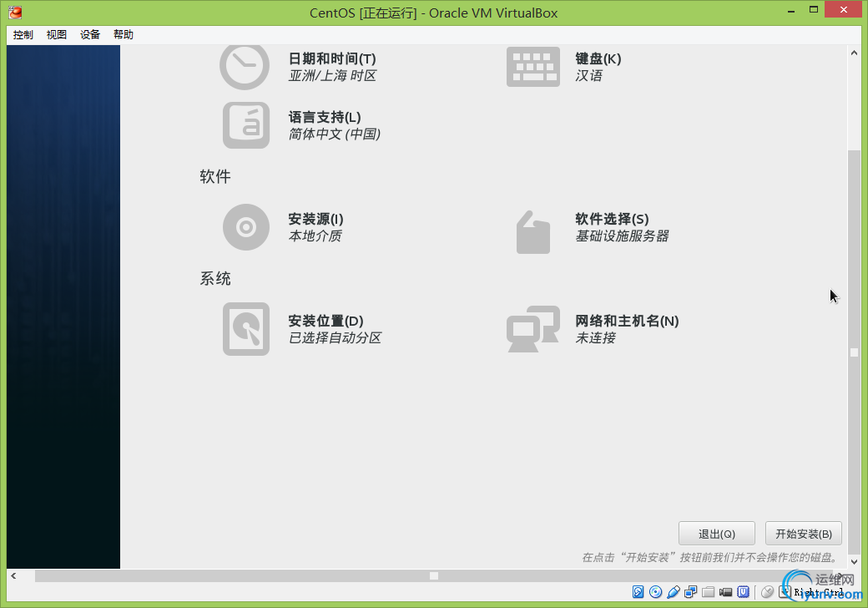Select the 语言支持(L) label
The height and width of the screenshot is (608, 868).
[325, 118]
